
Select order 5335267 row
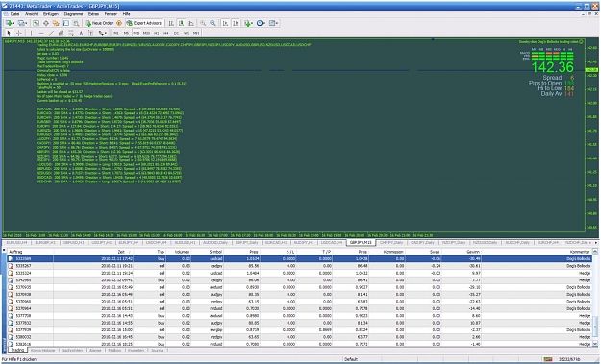tap(299, 266)
